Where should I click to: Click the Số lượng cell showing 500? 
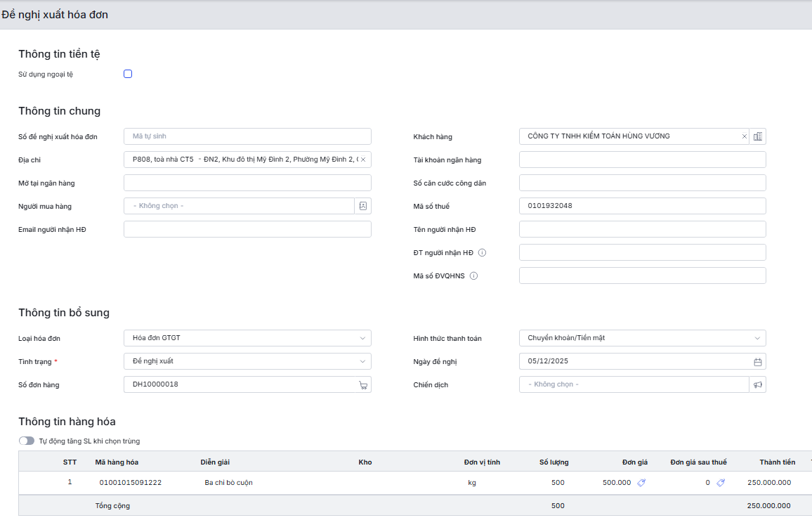click(x=557, y=483)
